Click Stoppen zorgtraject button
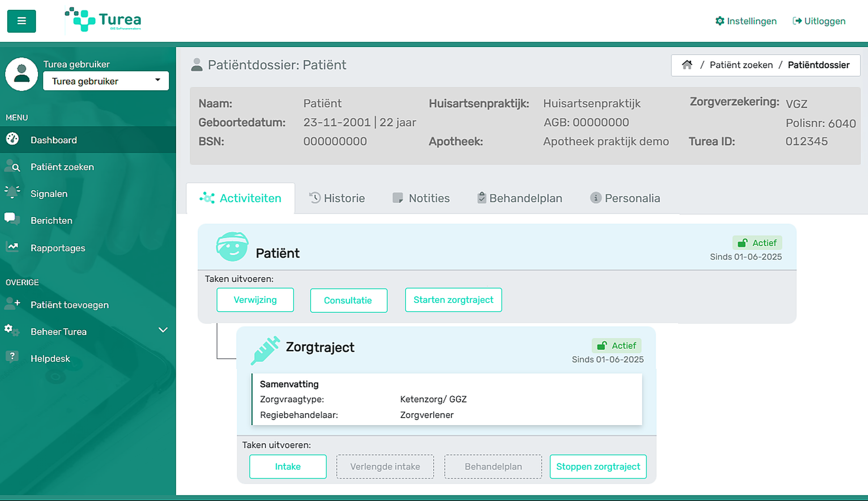This screenshot has width=868, height=501. pos(598,466)
